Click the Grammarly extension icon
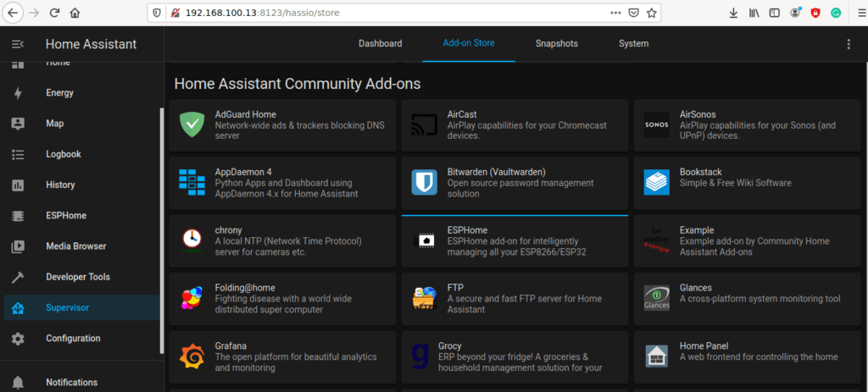 [836, 13]
